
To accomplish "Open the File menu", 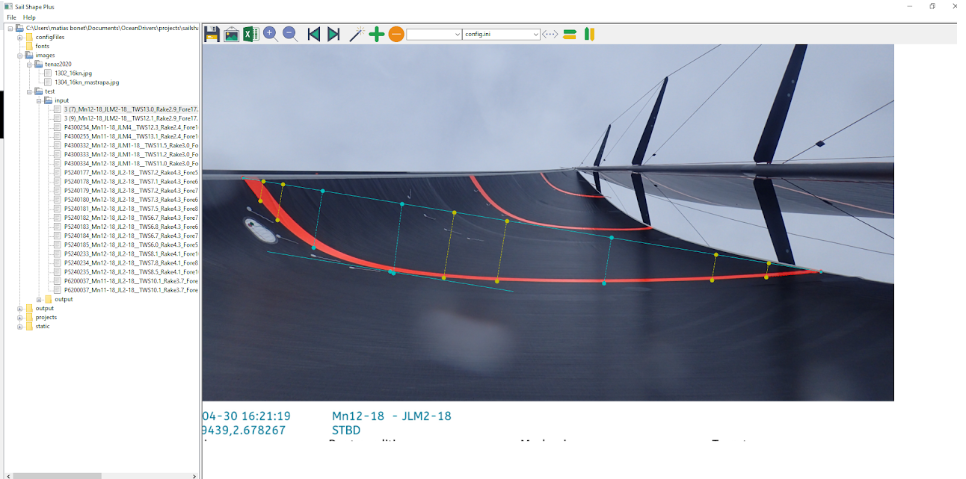I will coord(11,17).
